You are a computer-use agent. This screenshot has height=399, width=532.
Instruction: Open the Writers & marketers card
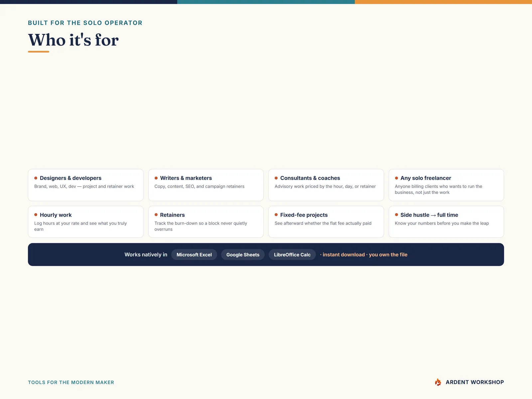[206, 185]
